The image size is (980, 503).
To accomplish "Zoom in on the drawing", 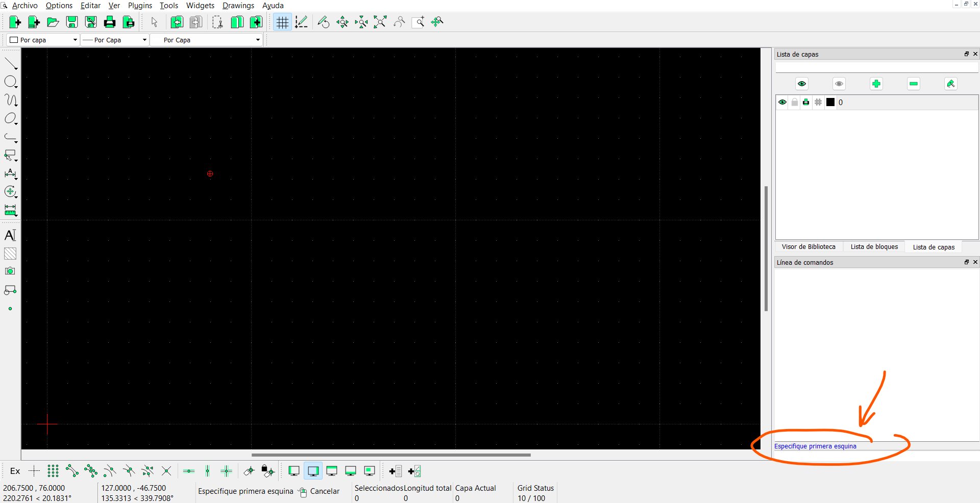I will coord(342,22).
